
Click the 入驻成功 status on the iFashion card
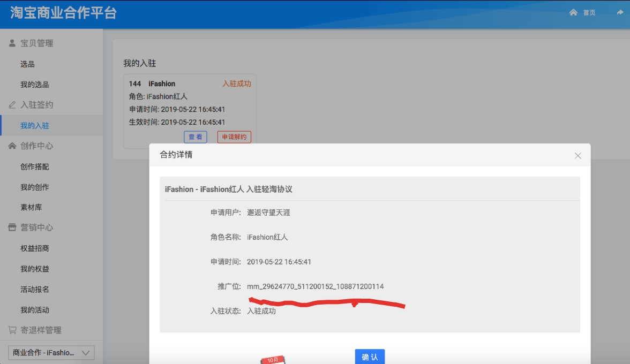pyautogui.click(x=237, y=84)
